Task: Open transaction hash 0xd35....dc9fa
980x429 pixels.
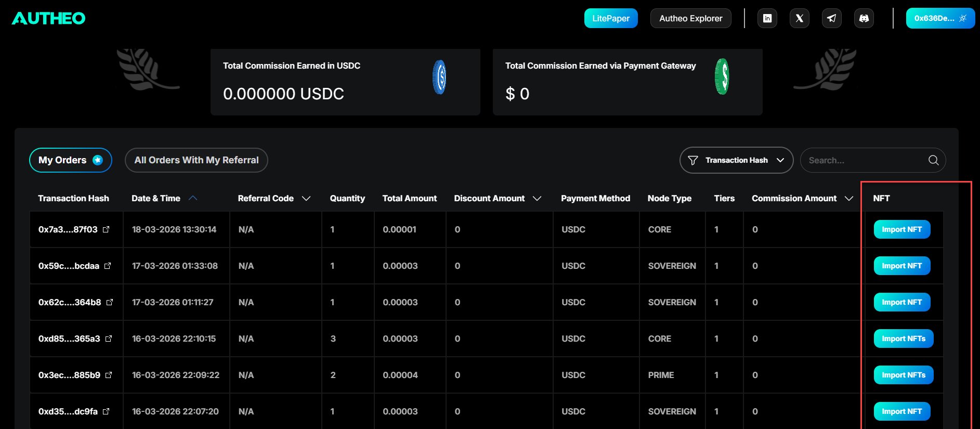Action: [x=68, y=411]
